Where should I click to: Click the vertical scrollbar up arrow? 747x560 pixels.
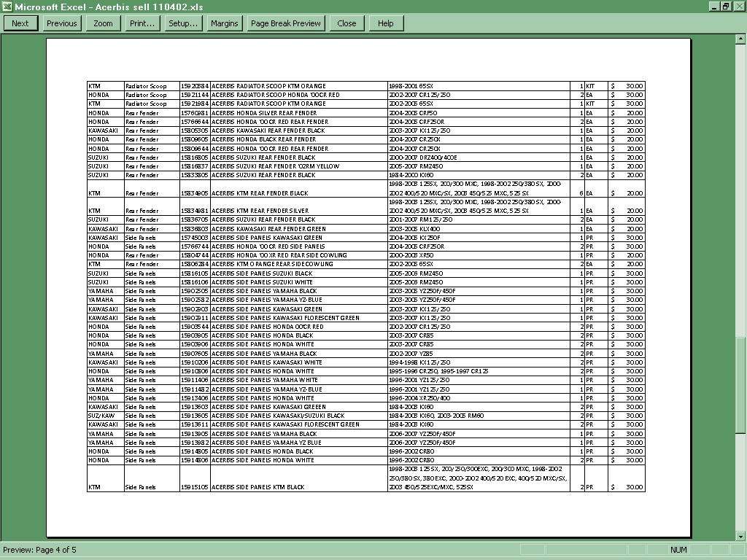pos(741,39)
